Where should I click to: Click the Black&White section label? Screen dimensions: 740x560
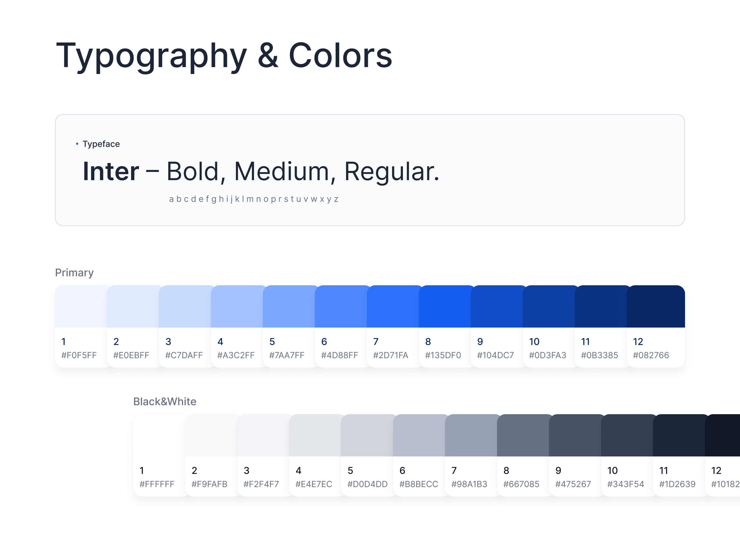coord(165,402)
